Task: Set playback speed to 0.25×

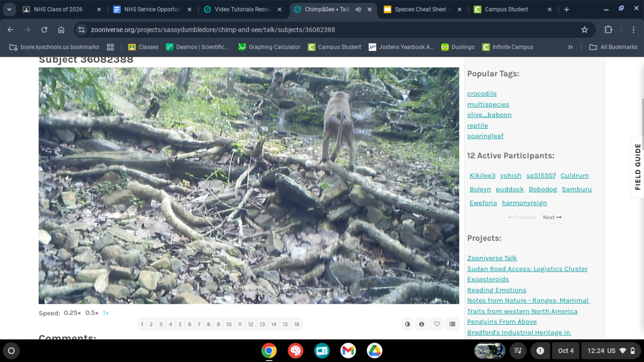Action: 72,313
